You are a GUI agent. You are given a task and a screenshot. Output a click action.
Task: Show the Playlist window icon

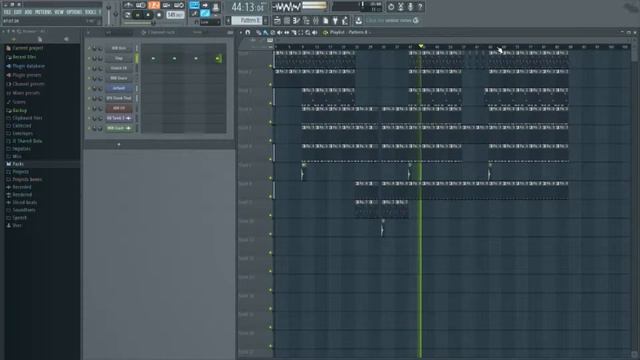[x=277, y=20]
